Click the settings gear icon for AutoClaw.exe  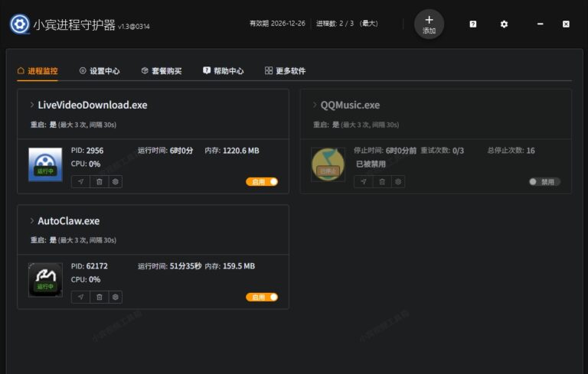[116, 298]
